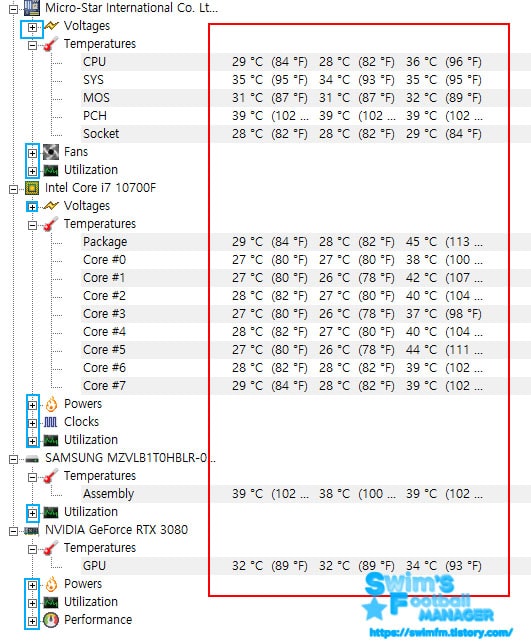This screenshot has height=644, width=531.
Task: Expand the SAMSUNG Utilization node
Action: (32, 513)
